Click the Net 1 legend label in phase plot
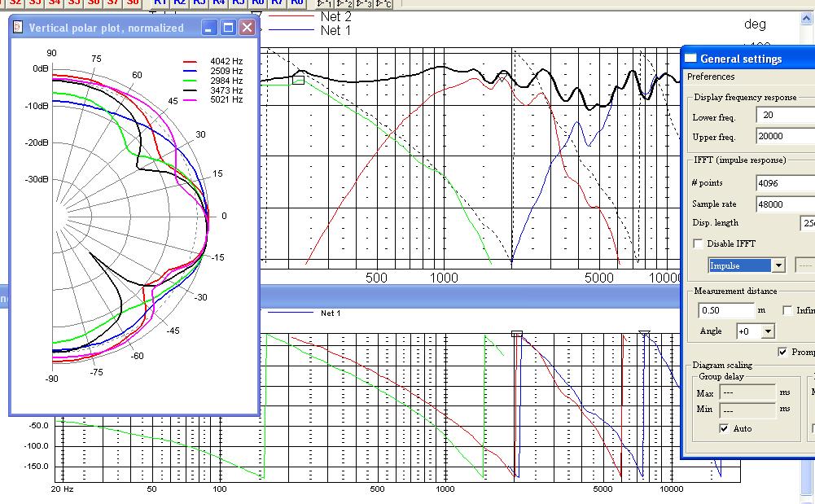 tap(331, 313)
